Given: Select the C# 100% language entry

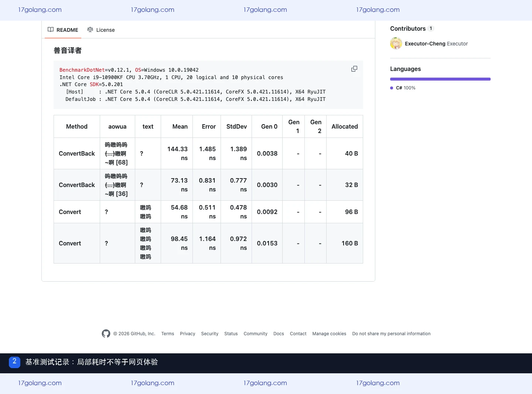Looking at the screenshot, I should [x=403, y=88].
